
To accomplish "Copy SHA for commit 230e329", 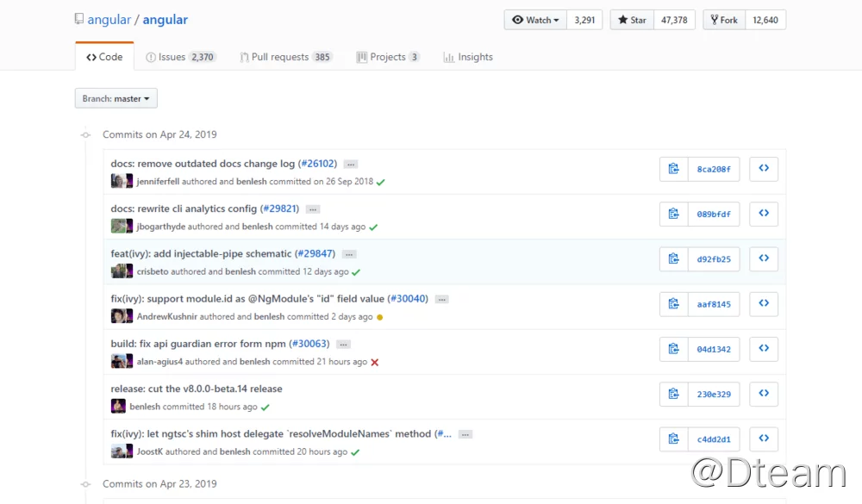I will click(x=673, y=394).
